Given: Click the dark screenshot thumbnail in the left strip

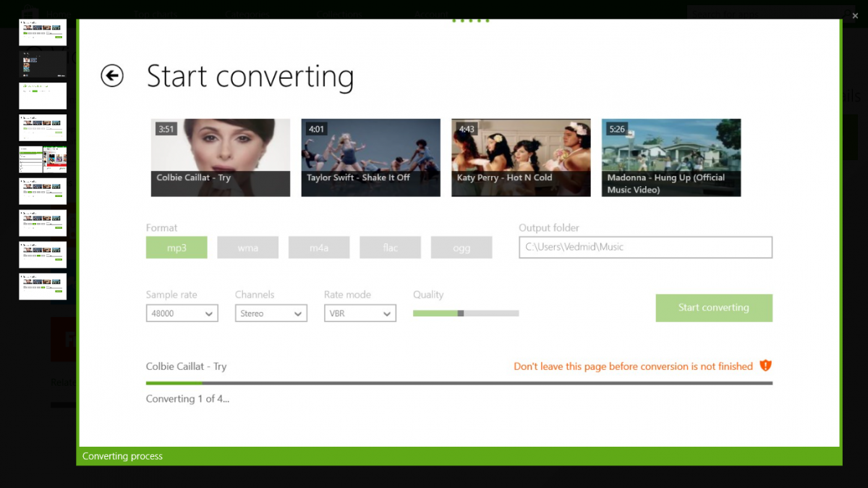Looking at the screenshot, I should click(x=43, y=64).
